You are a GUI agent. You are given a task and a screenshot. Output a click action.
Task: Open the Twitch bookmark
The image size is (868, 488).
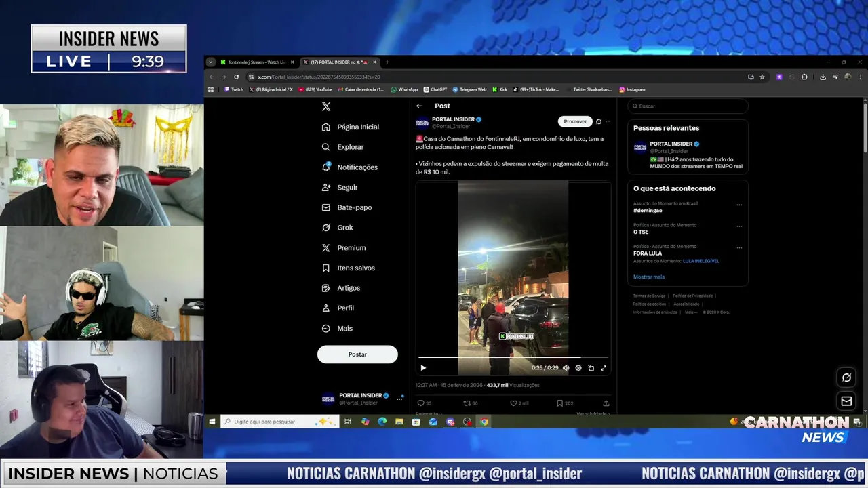(233, 89)
